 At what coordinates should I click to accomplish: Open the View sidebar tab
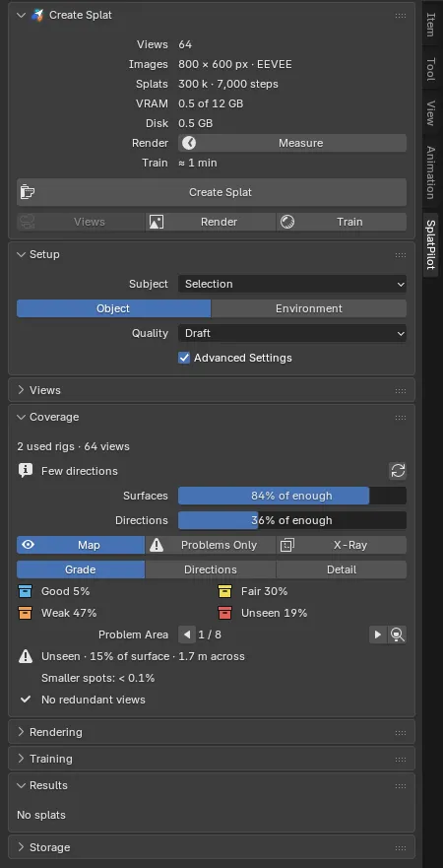click(x=431, y=112)
